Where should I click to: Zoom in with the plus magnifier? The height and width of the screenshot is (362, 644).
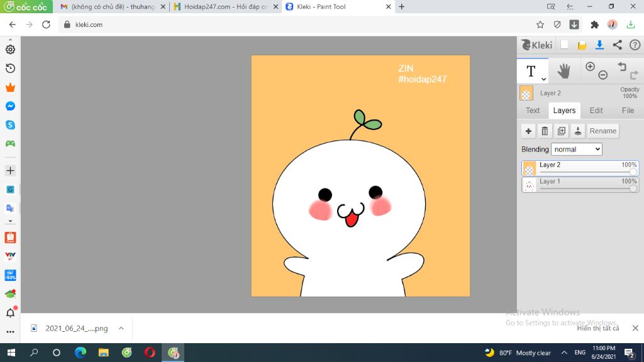590,67
